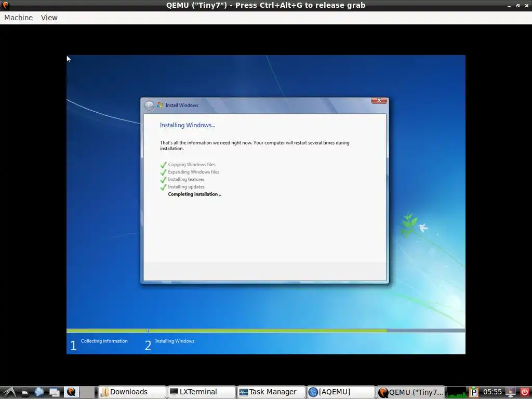The height and width of the screenshot is (399, 532).
Task: Click 'Completing installation' text
Action: click(194, 194)
